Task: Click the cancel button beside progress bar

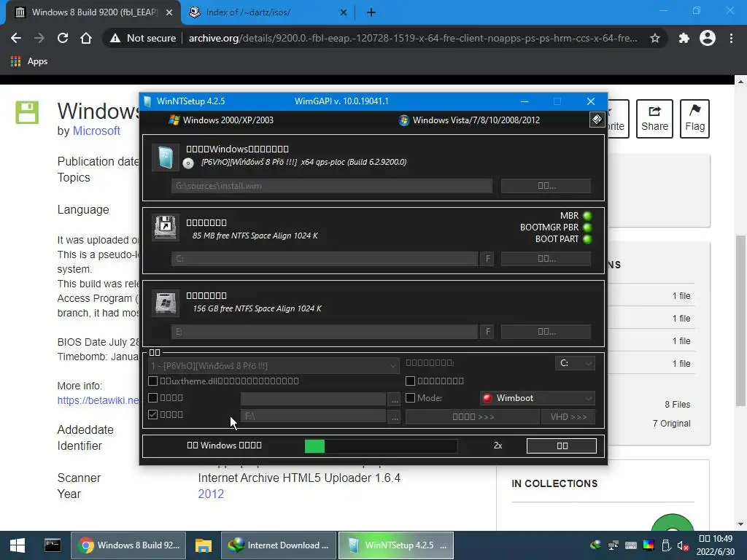Action: click(562, 446)
